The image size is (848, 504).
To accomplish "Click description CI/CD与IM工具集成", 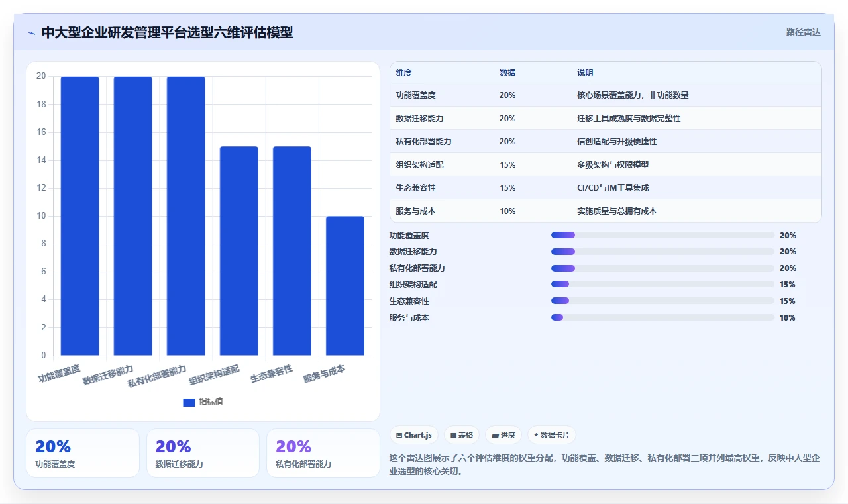I will [613, 188].
